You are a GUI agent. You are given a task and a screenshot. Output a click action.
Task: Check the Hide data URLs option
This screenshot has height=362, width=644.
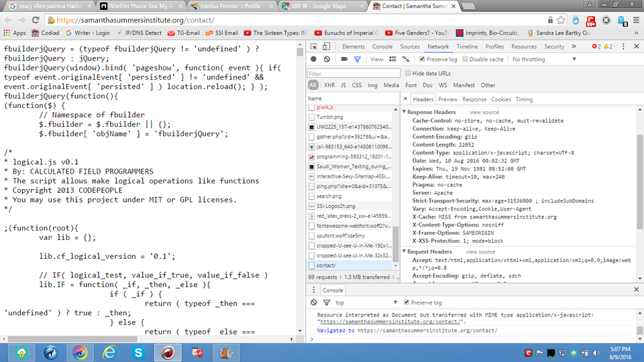409,73
